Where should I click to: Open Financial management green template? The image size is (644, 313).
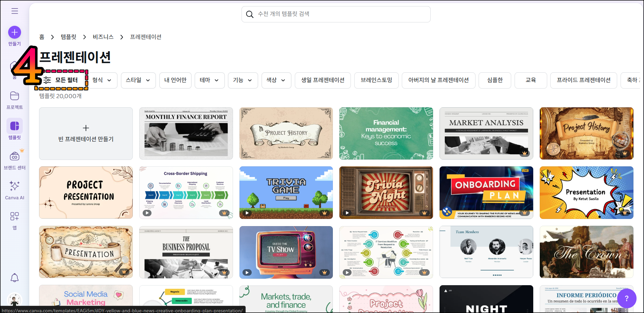386,133
